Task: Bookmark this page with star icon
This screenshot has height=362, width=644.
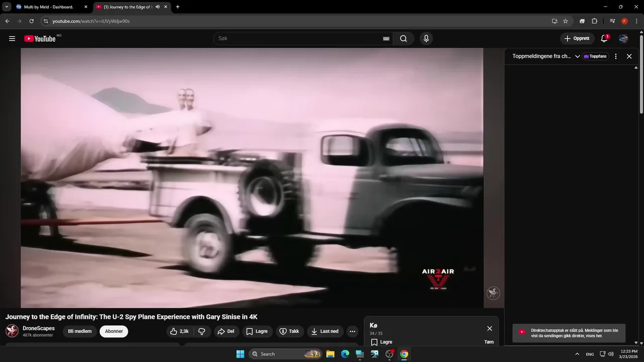Action: (x=566, y=21)
